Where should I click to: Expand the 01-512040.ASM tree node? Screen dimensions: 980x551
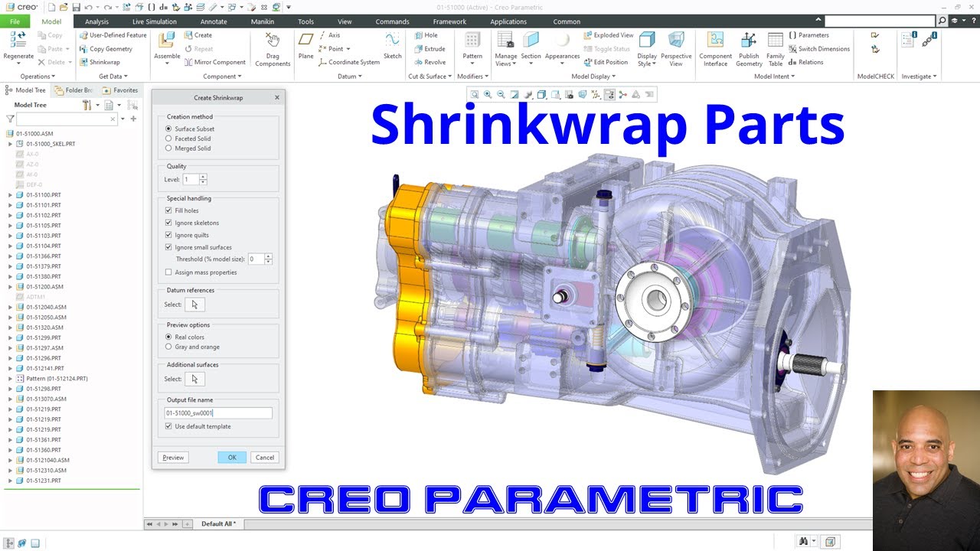(x=10, y=307)
